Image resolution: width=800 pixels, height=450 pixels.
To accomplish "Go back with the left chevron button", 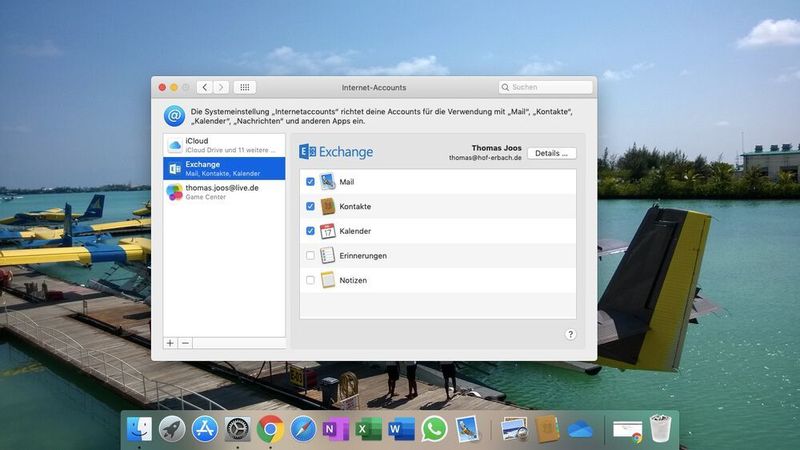I will [x=205, y=87].
